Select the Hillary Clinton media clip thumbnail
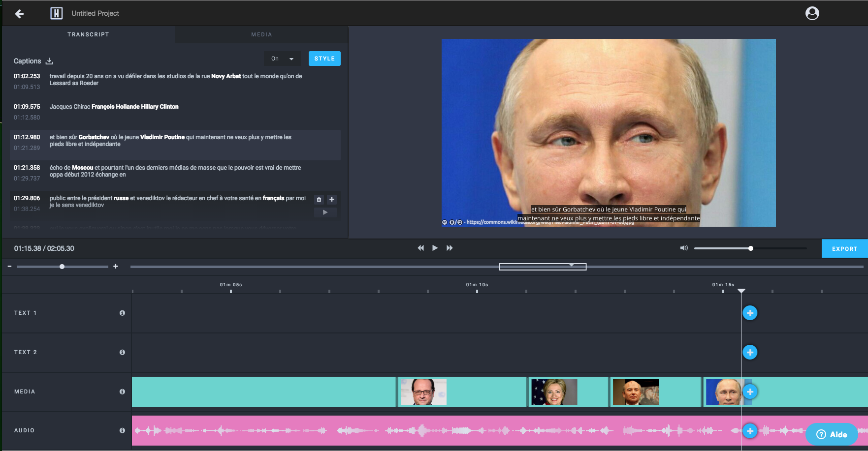This screenshot has width=868, height=451. click(x=554, y=392)
